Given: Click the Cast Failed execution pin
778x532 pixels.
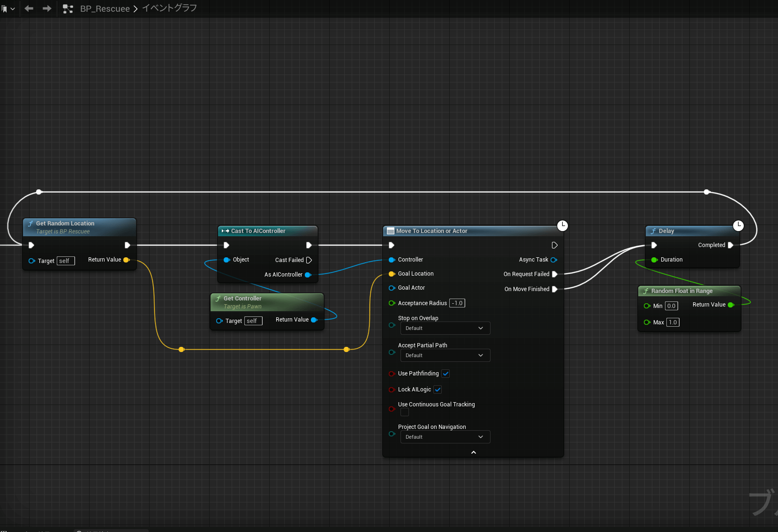Looking at the screenshot, I should (x=309, y=260).
